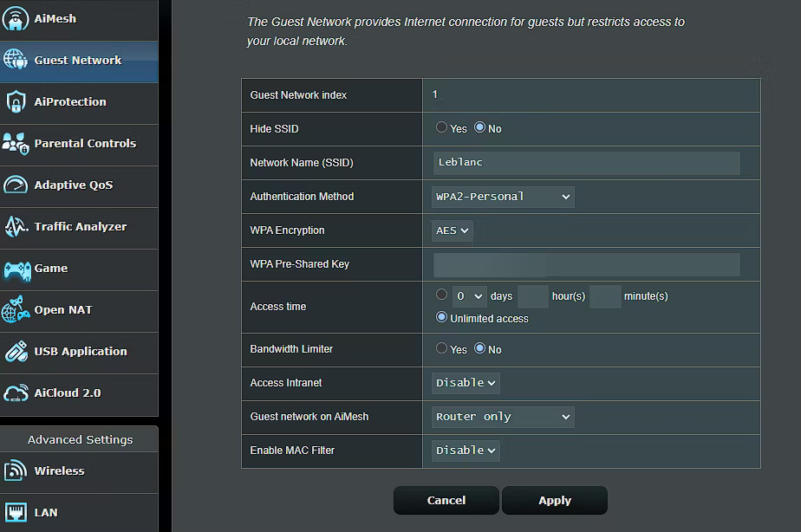The image size is (801, 532).
Task: Choose Unlimited access for Access time
Action: [x=442, y=318]
